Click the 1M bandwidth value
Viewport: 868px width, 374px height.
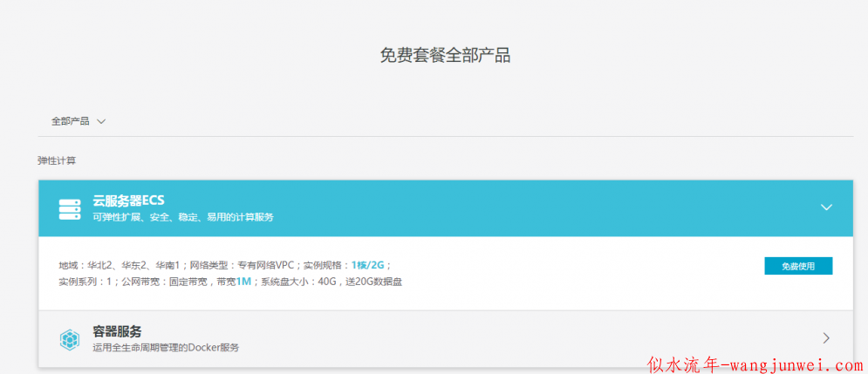[243, 282]
